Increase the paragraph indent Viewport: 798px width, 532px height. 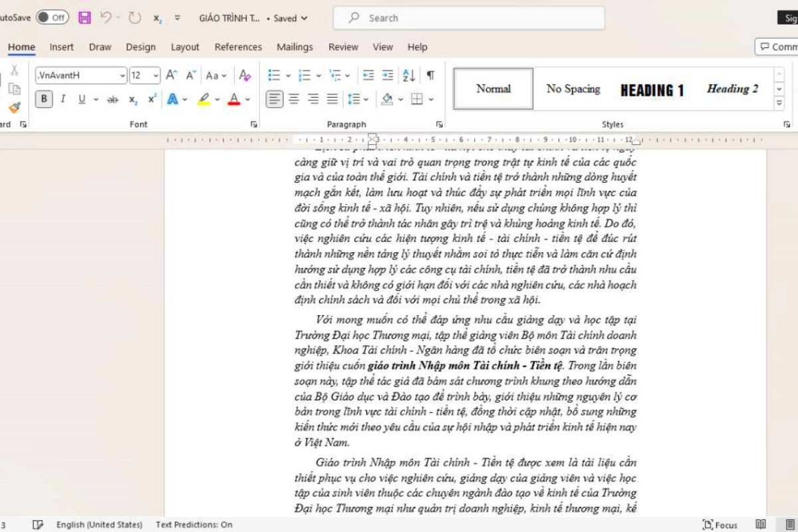[x=388, y=75]
